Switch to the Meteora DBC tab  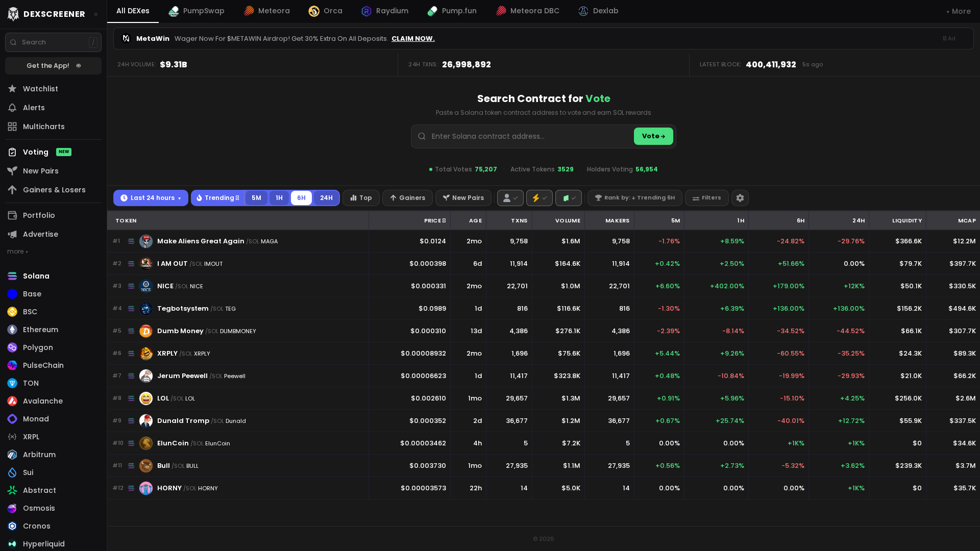pyautogui.click(x=528, y=11)
